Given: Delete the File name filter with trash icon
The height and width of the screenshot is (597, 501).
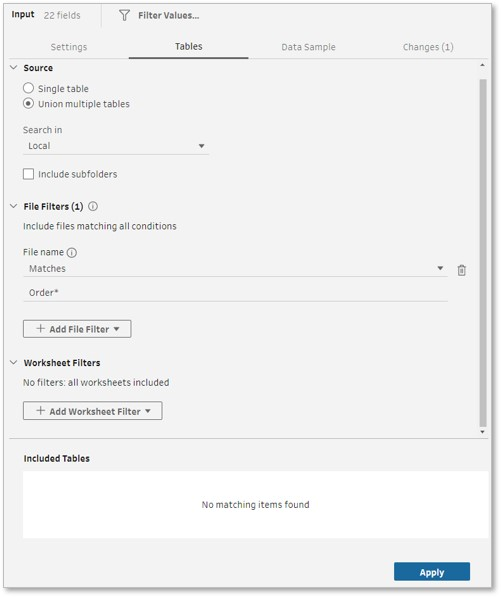Looking at the screenshot, I should tap(461, 270).
